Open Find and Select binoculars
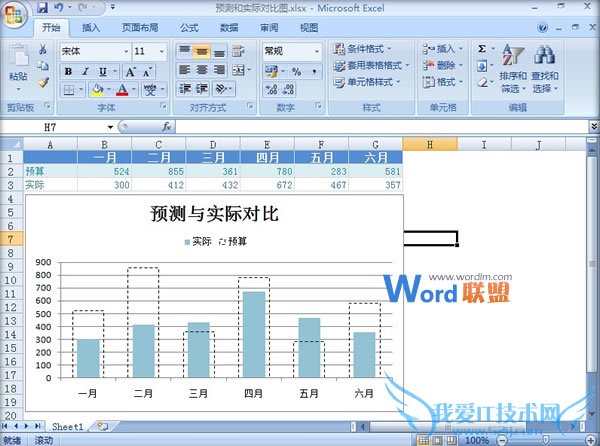 (545, 68)
